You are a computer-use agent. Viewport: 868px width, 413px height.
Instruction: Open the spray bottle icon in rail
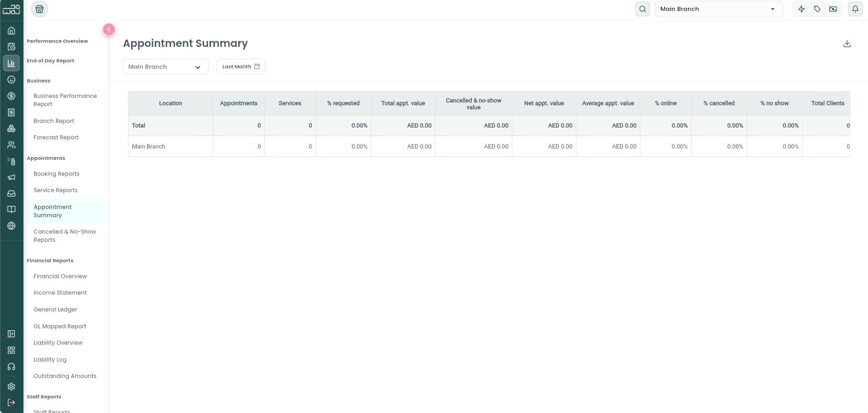(x=11, y=161)
